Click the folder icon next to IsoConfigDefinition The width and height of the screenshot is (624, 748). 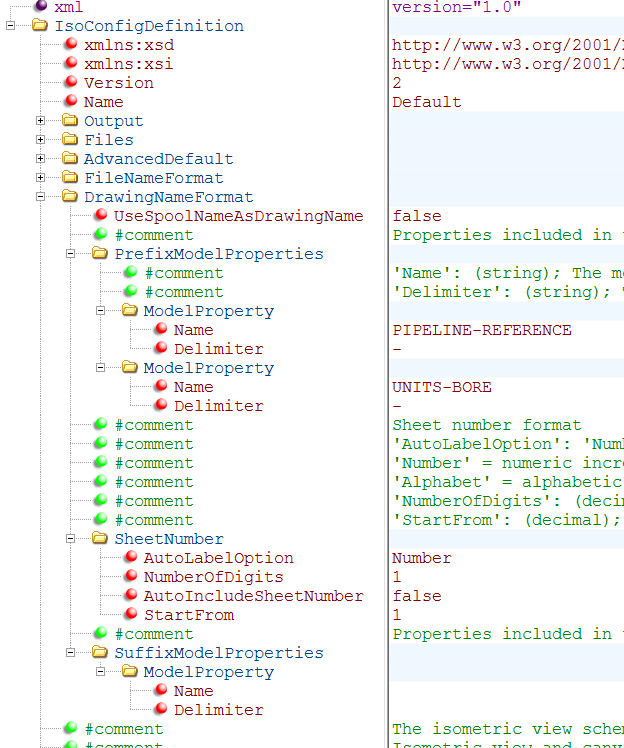[x=40, y=26]
